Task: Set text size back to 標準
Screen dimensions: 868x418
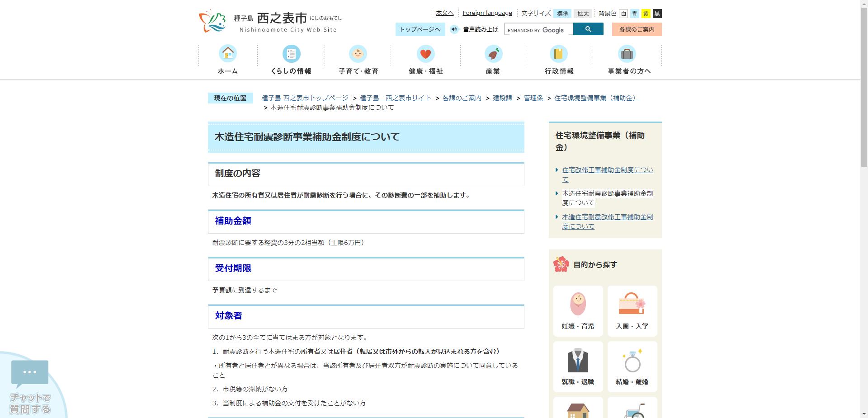Action: coord(563,13)
